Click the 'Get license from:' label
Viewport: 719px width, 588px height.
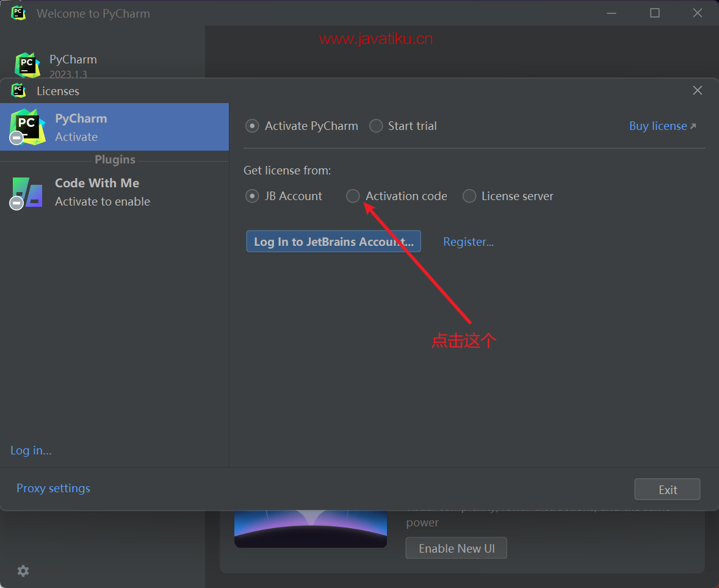pos(287,171)
